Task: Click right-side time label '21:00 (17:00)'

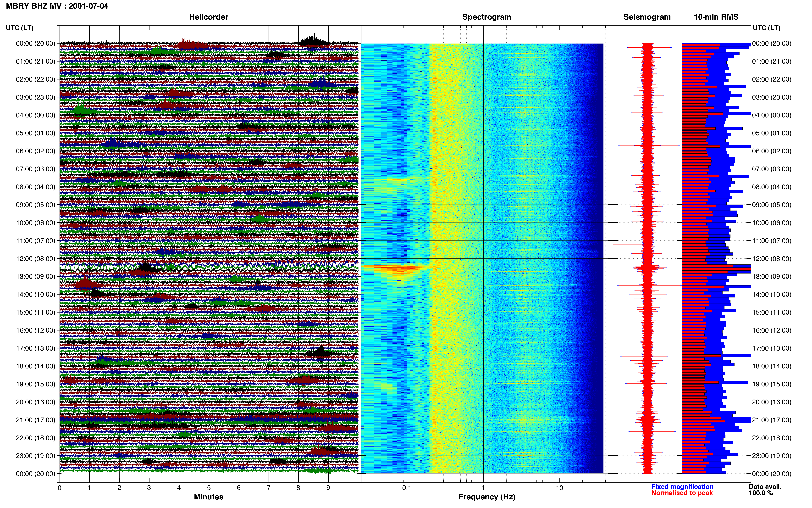Action: [772, 420]
